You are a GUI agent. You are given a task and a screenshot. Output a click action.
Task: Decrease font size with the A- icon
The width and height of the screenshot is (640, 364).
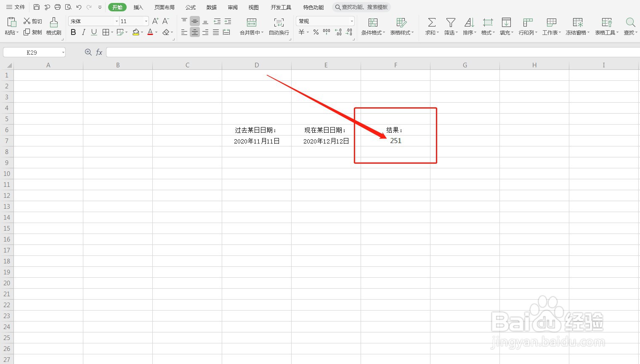coord(166,21)
